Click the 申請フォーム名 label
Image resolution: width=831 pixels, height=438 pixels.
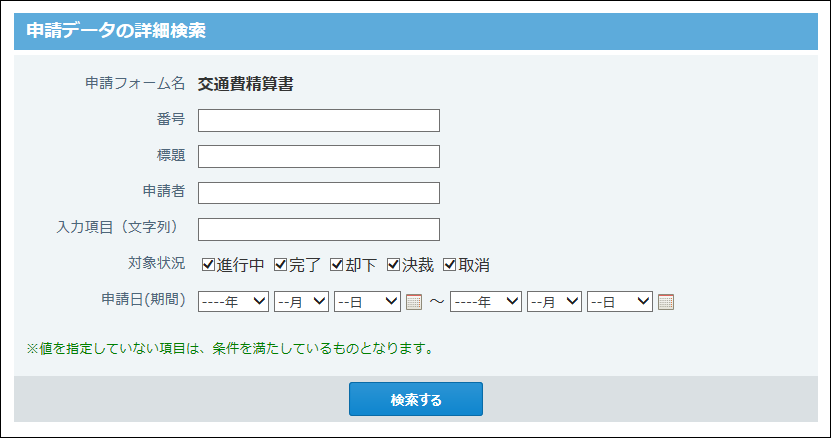pos(135,83)
